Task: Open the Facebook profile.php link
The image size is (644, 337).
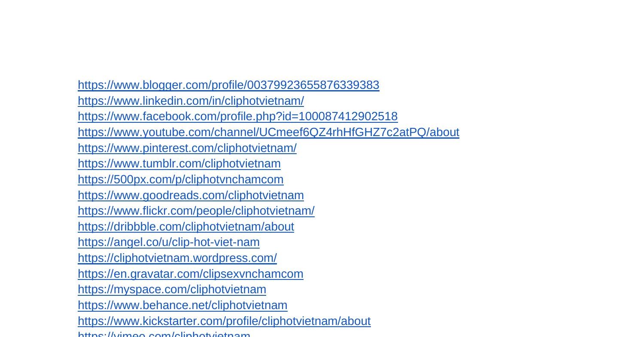Action: [x=237, y=116]
